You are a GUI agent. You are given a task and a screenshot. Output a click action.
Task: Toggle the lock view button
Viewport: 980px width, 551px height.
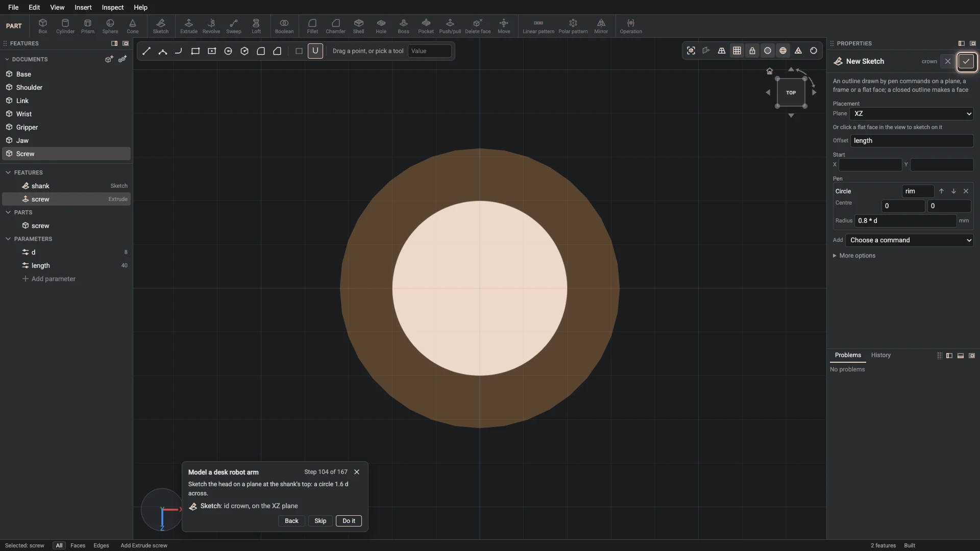pos(752,51)
